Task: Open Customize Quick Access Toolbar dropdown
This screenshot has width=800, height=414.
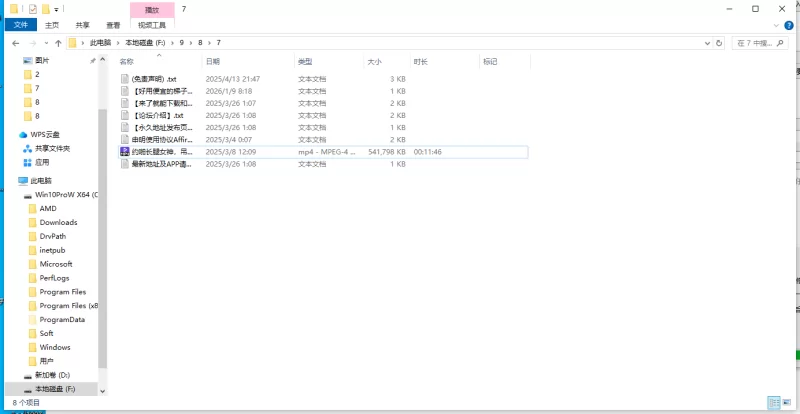Action: 56,9
